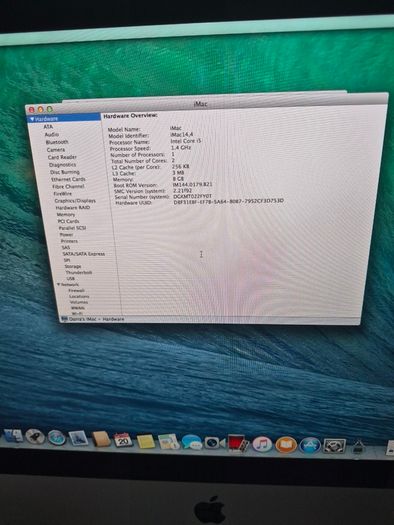Click Hardware in the bottom path bar
Screen dimensions: 394x525
113,319
